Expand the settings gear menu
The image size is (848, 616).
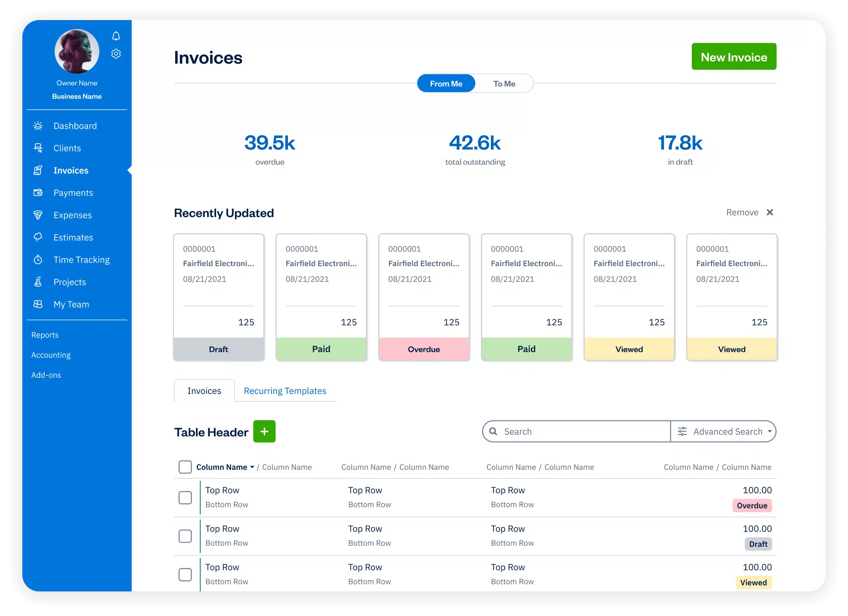click(116, 54)
